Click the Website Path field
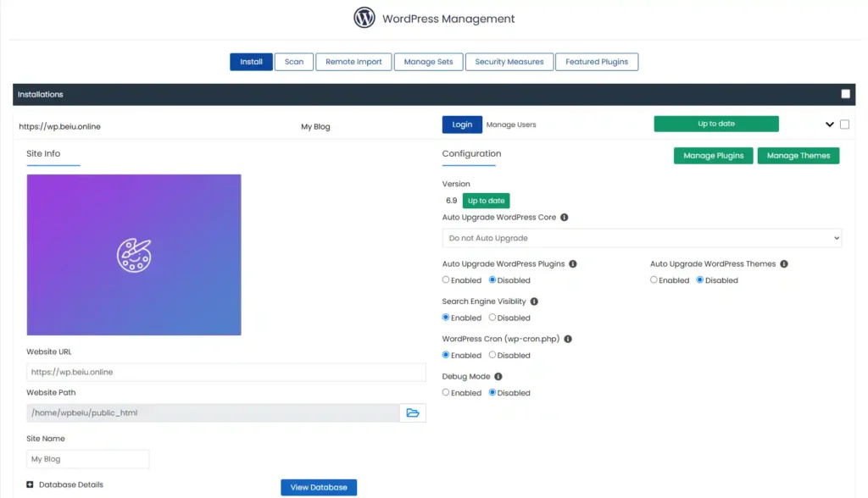This screenshot has height=498, width=868. 213,412
